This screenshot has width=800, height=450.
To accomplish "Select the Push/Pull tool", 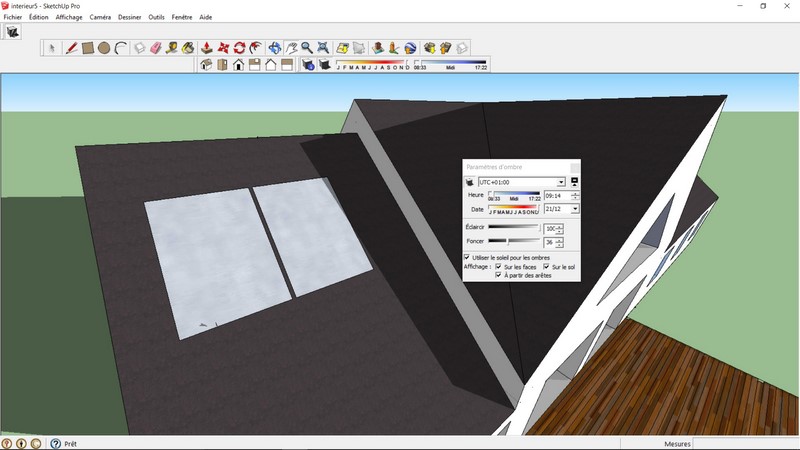I will [x=207, y=48].
